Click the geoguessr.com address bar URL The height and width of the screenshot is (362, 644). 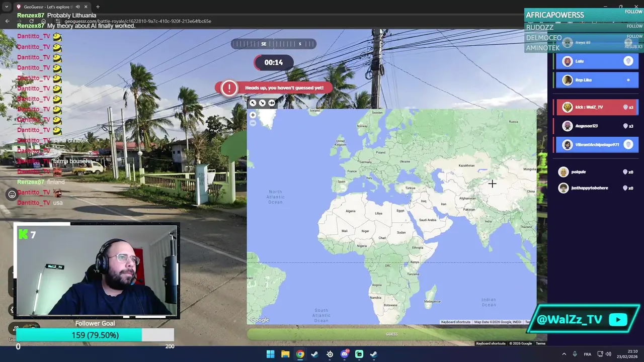click(x=138, y=21)
